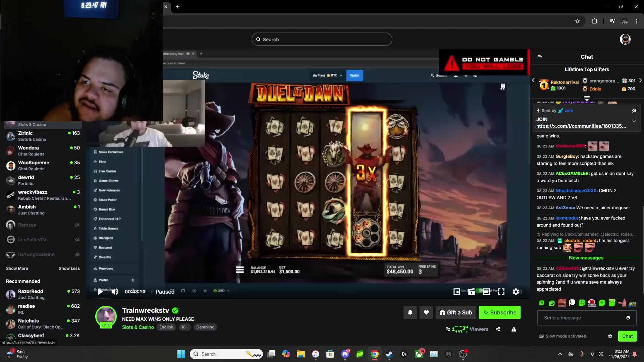Play the paused stream video
The height and width of the screenshot is (362, 644).
point(100,292)
